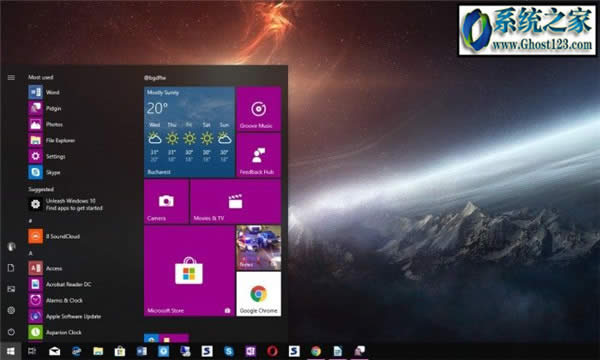This screenshot has height=360, width=600.
Task: Open the Store bag icon on taskbar
Action: click(x=120, y=351)
